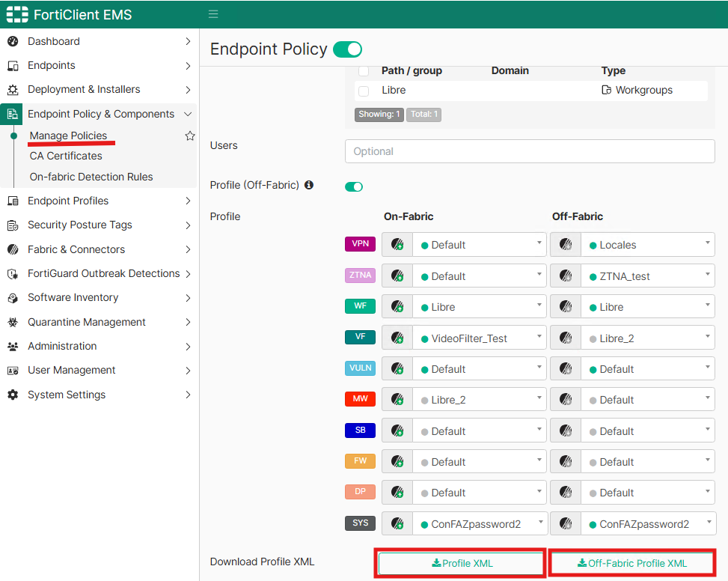This screenshot has height=581, width=728.
Task: Click the orange FW tag
Action: coord(360,461)
